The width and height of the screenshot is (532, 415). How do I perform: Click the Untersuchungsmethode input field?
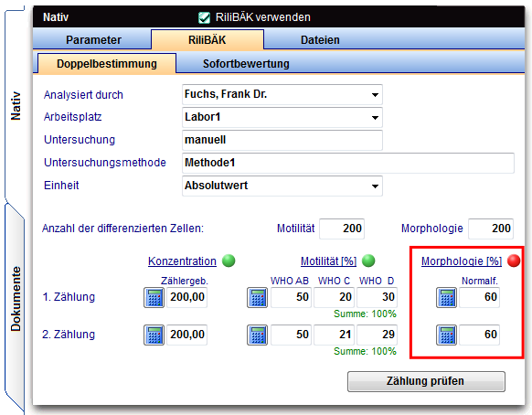click(348, 163)
